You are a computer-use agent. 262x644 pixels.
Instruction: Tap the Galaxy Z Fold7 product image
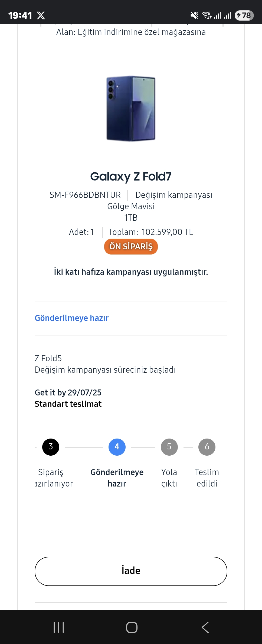tap(131, 108)
